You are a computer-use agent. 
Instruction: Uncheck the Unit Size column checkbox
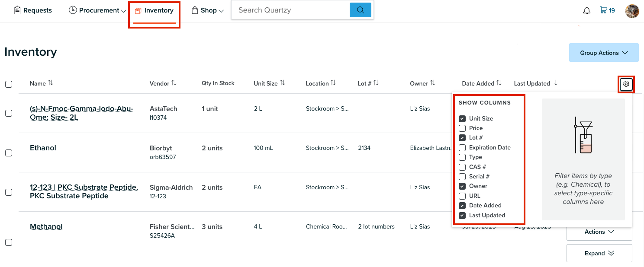pyautogui.click(x=462, y=118)
